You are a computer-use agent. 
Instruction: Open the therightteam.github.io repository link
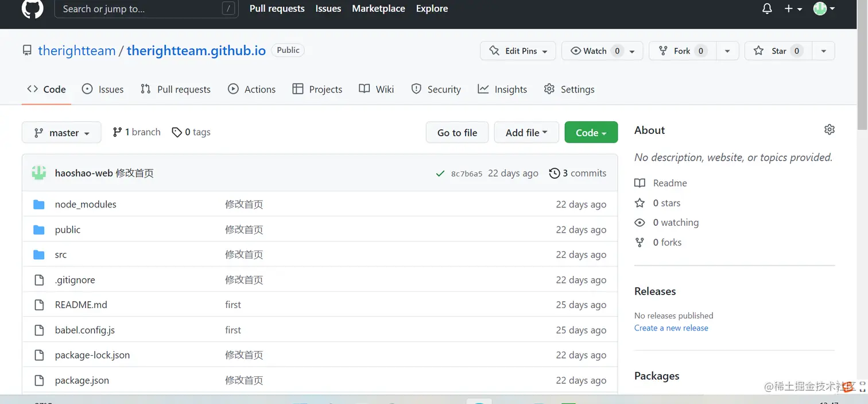tap(196, 51)
